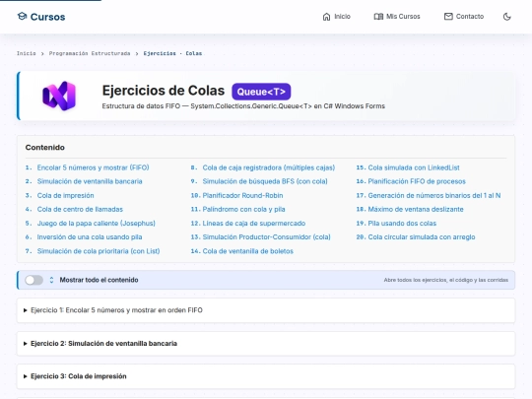532x399 pixels.
Task: Click the envelope icon beside Contacto
Action: point(448,17)
